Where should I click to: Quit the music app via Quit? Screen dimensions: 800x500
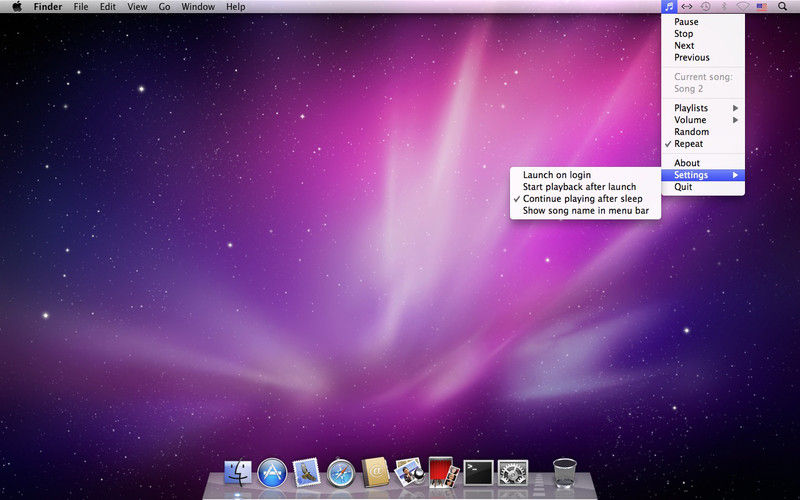(703, 187)
